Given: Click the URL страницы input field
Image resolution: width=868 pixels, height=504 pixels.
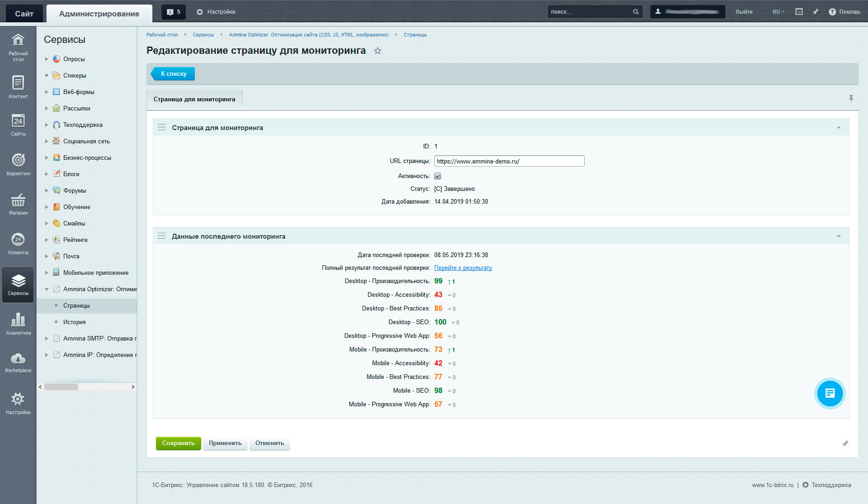Looking at the screenshot, I should [x=509, y=161].
